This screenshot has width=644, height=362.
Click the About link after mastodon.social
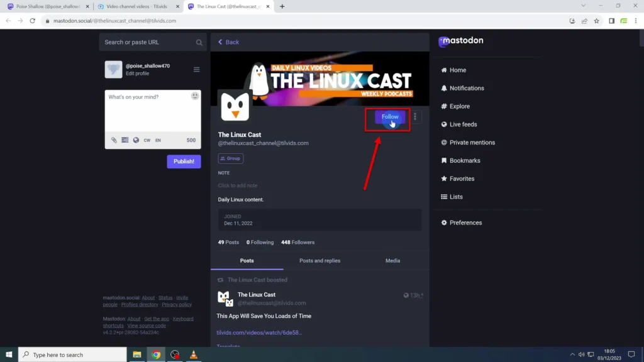point(148,297)
